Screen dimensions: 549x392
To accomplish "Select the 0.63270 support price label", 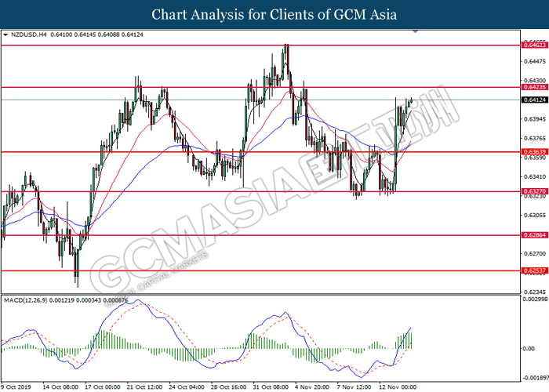I will [x=534, y=191].
